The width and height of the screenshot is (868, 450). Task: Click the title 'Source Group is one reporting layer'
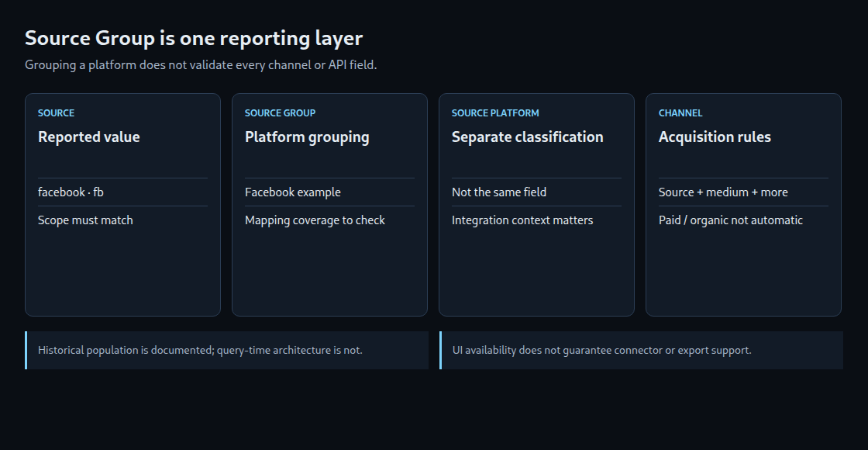click(x=194, y=38)
